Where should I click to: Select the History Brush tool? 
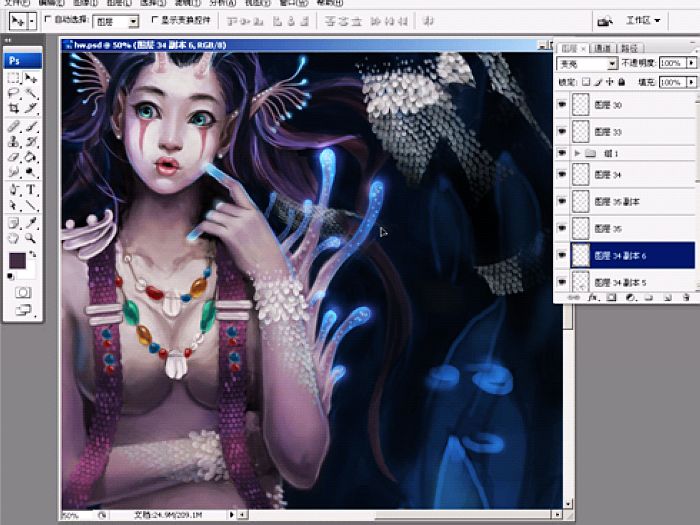point(30,142)
